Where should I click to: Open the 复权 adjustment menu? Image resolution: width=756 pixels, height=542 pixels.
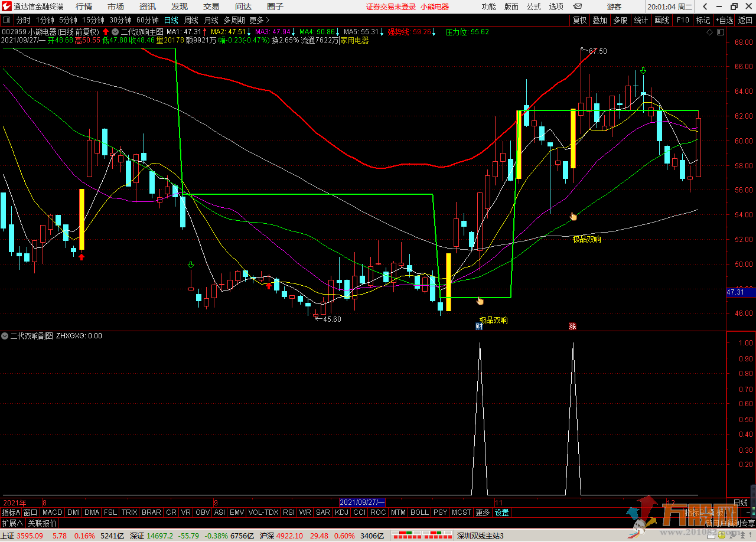580,20
